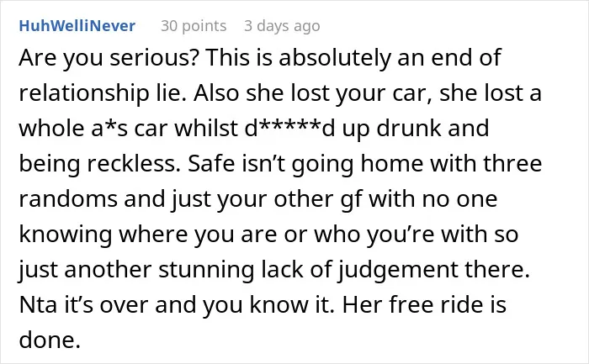Screen dimensions: 589x364
Task: Click the phrase 'Her free ride is'
Action: pyautogui.click(x=424, y=304)
